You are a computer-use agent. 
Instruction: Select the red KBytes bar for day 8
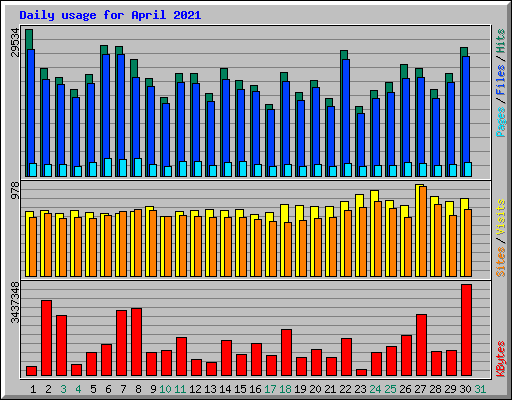(136, 342)
